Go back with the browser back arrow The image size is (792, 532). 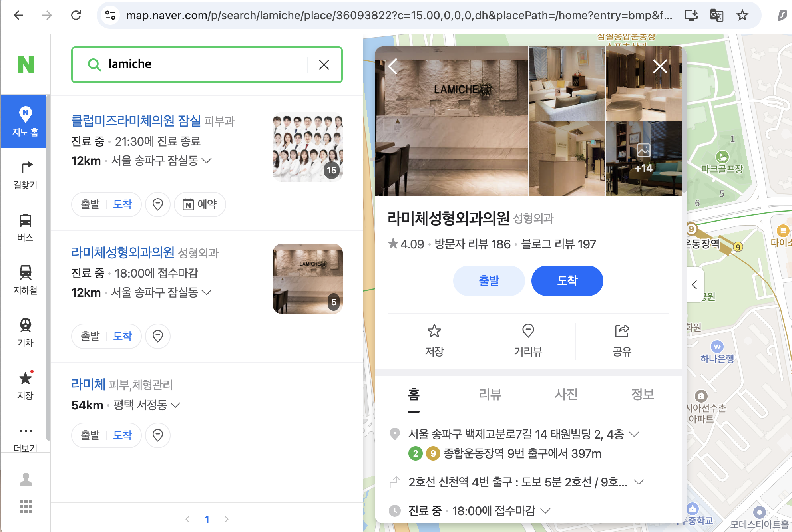tap(18, 16)
